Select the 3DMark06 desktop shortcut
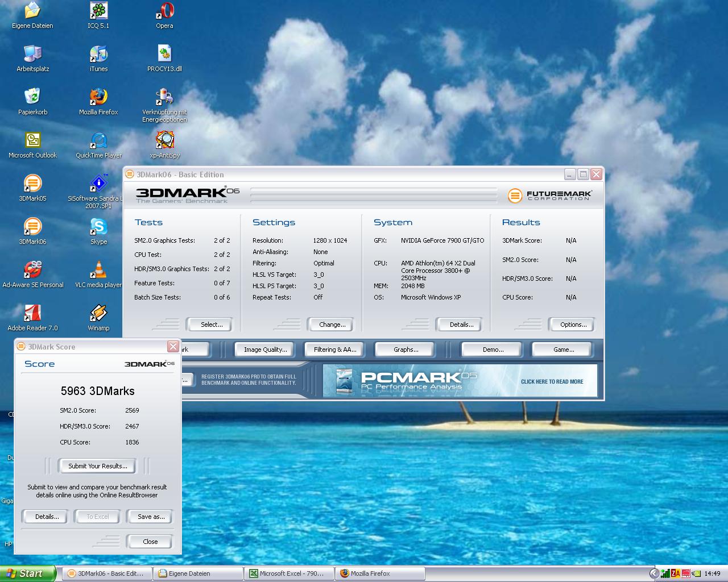 coord(32,231)
